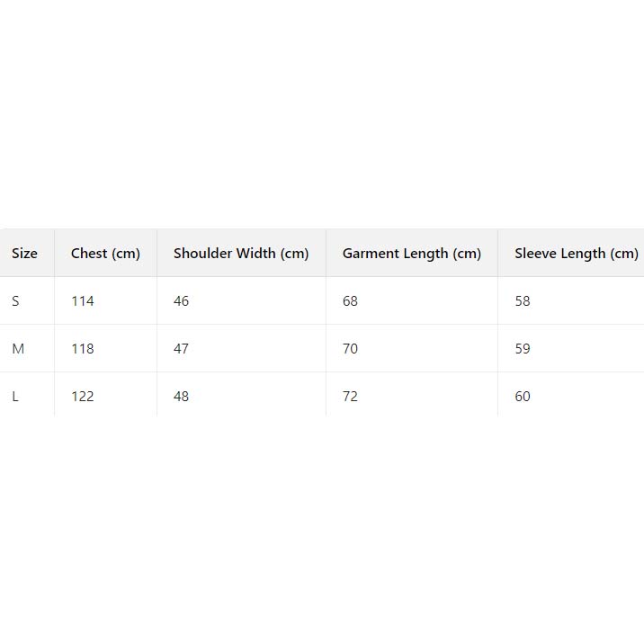Viewport: 644px width, 644px height.
Task: Click the garment length value 68
Action: tap(350, 301)
